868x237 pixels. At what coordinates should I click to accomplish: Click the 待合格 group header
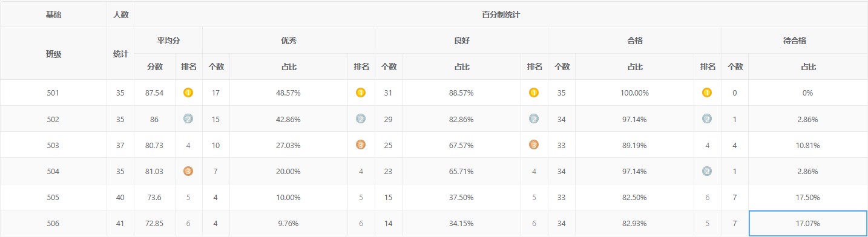(x=794, y=41)
